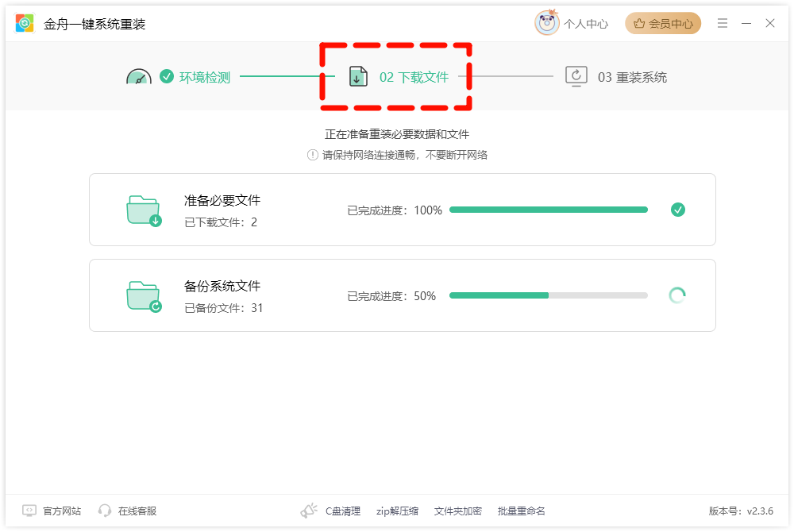This screenshot has height=532, width=794.
Task: Open 在线客服 online support
Action: click(137, 511)
